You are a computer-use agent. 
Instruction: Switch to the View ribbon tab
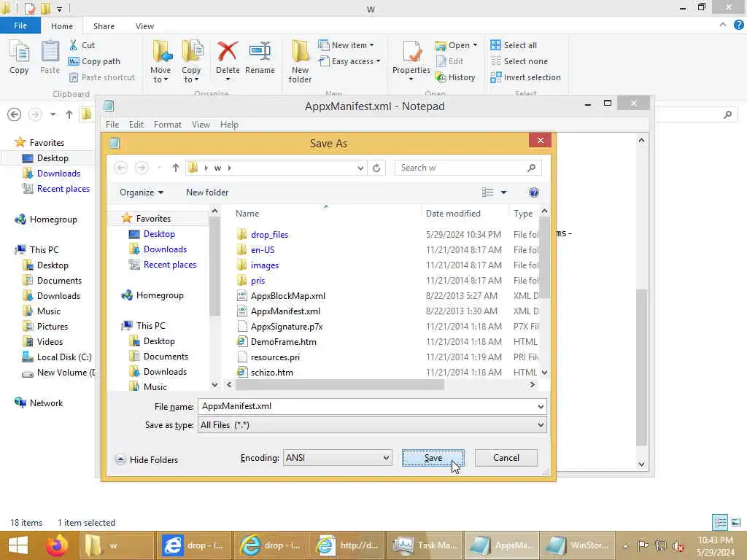pos(144,26)
